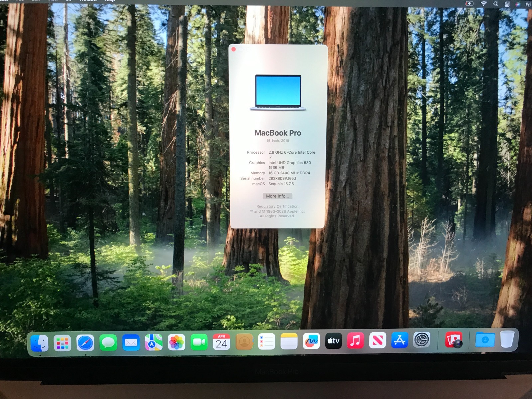Open the Wi-Fi menu bar icon

pyautogui.click(x=484, y=4)
